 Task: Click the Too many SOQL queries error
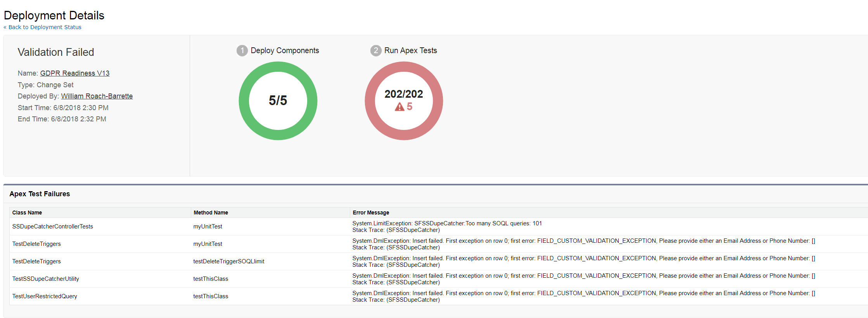coord(447,223)
